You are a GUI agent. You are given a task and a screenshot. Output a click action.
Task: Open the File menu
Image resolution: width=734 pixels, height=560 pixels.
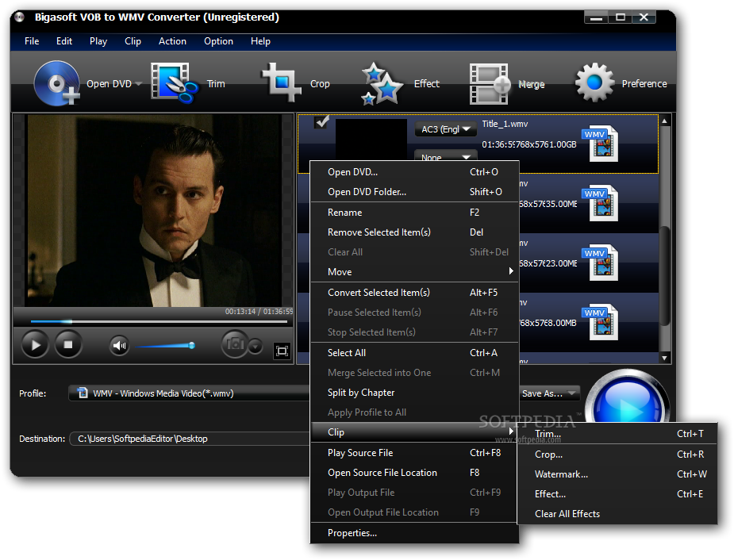tap(32, 41)
